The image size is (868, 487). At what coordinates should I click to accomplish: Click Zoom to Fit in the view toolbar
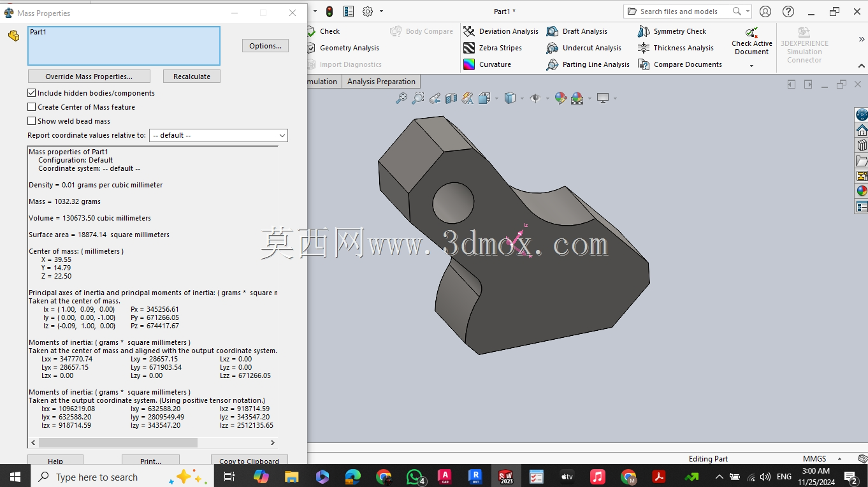(401, 98)
